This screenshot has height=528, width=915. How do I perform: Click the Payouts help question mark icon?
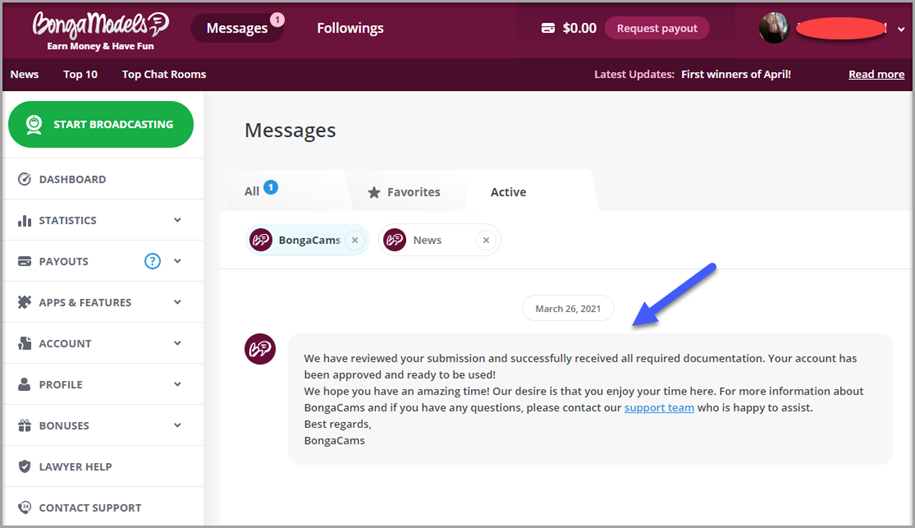pyautogui.click(x=152, y=261)
